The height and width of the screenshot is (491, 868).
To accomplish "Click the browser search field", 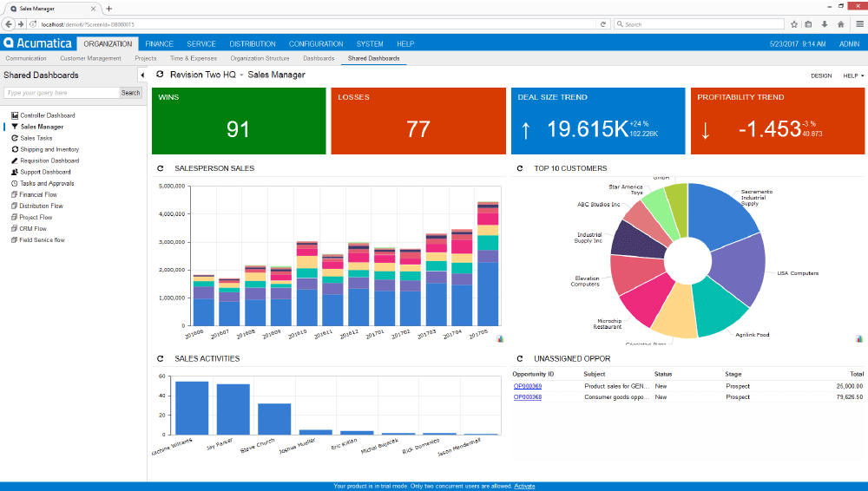I will pyautogui.click(x=699, y=24).
